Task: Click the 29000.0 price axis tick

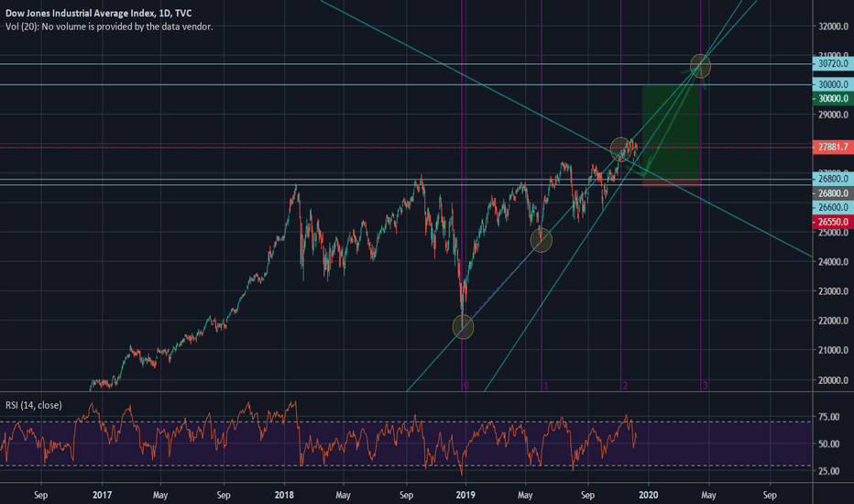Action: tap(833, 115)
